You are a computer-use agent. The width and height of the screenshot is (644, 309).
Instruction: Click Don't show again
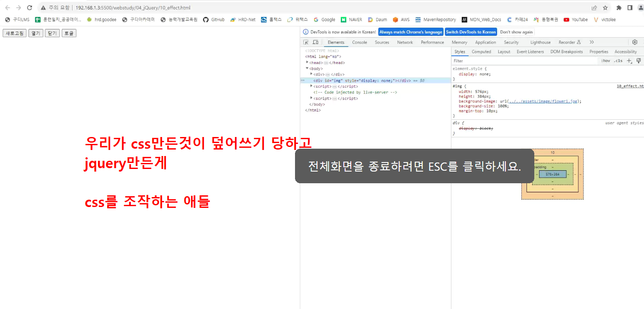[x=516, y=32]
